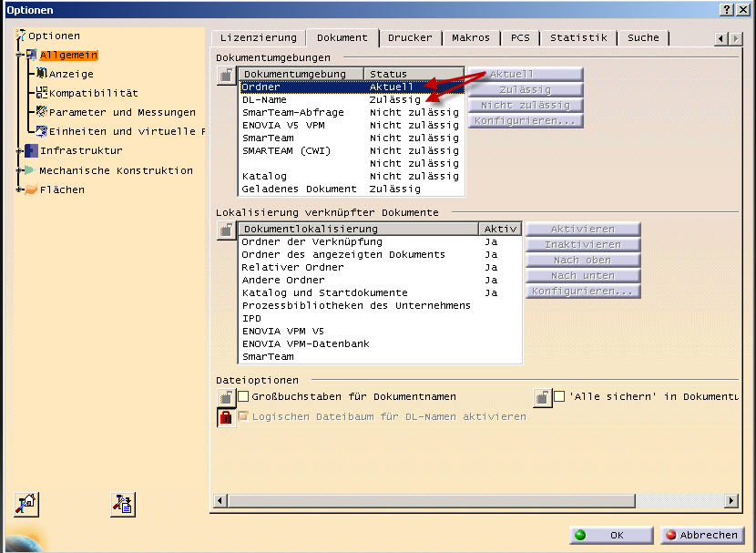Open the Suche tab

[643, 37]
